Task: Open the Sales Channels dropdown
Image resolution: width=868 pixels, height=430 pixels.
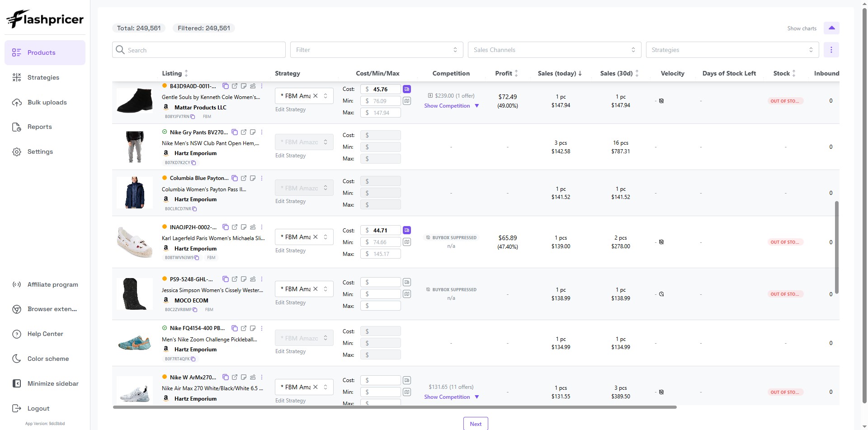Action: pos(555,50)
